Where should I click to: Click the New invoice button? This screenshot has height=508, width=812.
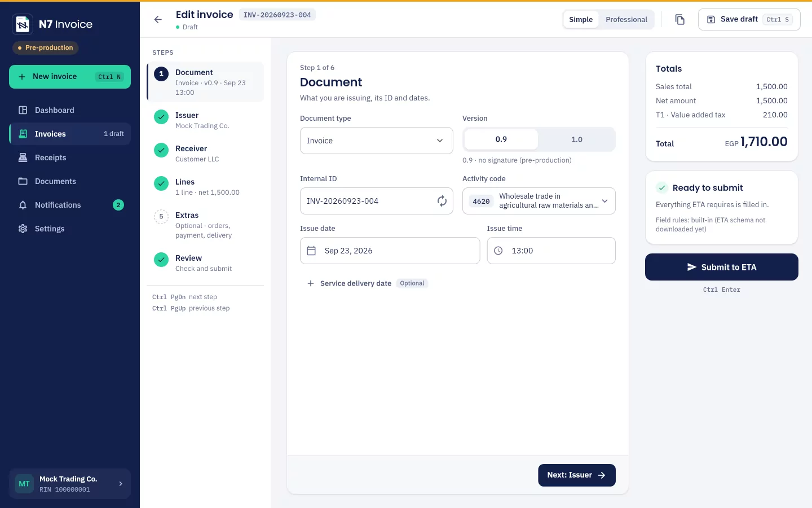tap(70, 77)
